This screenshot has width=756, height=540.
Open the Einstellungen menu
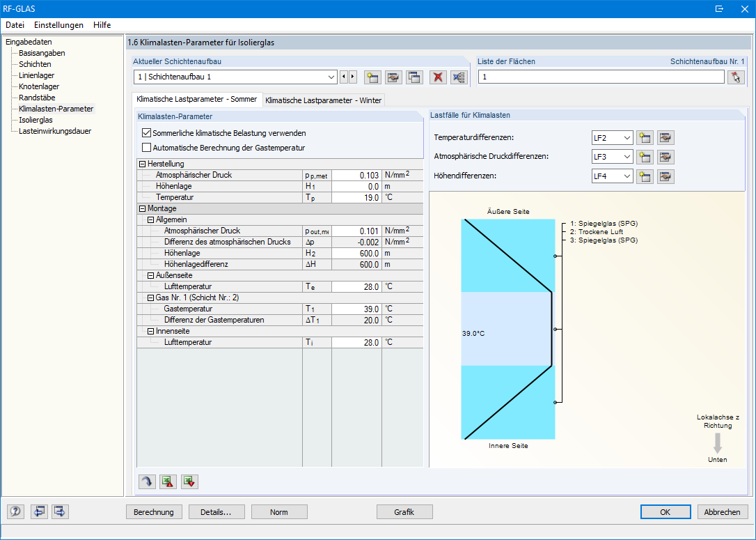pos(58,25)
